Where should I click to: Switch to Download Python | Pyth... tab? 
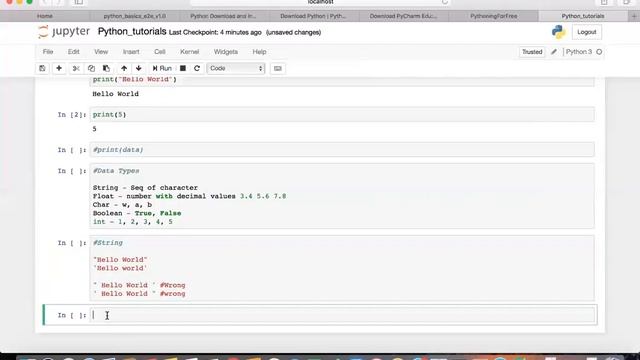[x=313, y=16]
